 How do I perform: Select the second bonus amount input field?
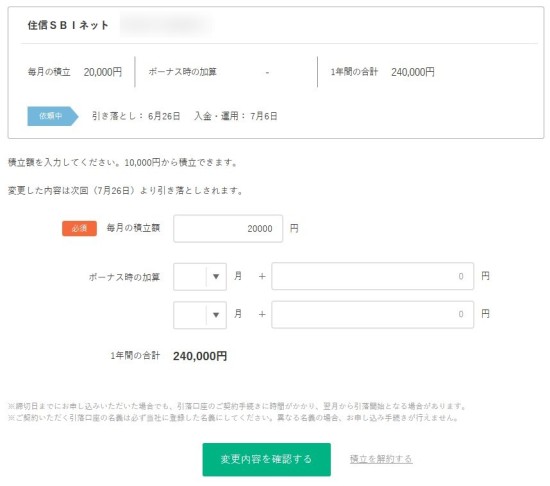coord(373,315)
